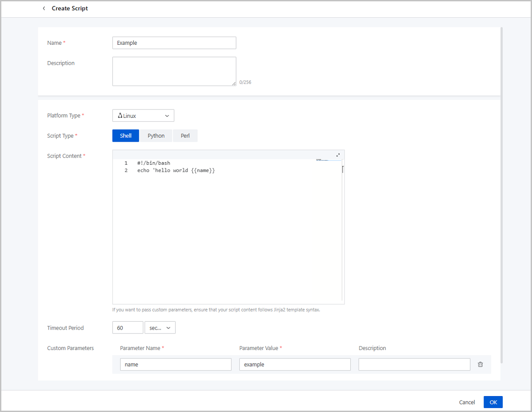Click the Parameter Value input field
The height and width of the screenshot is (412, 532).
[295, 364]
